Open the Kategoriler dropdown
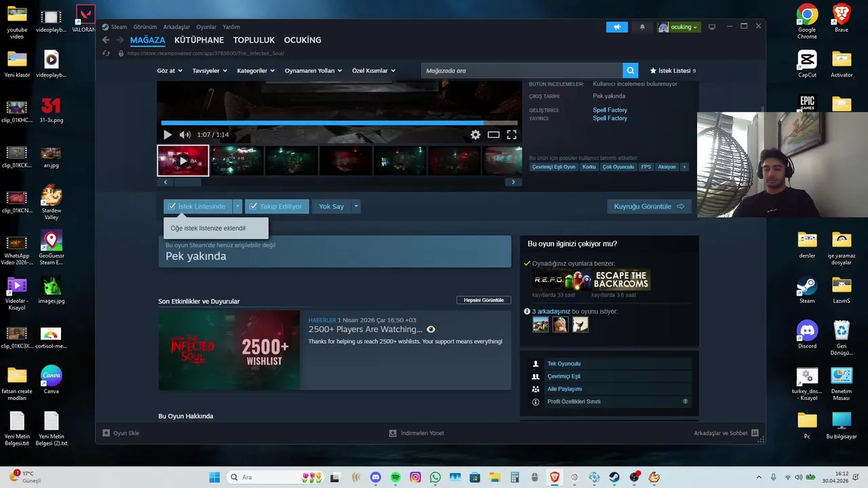868x488 pixels. (256, 70)
